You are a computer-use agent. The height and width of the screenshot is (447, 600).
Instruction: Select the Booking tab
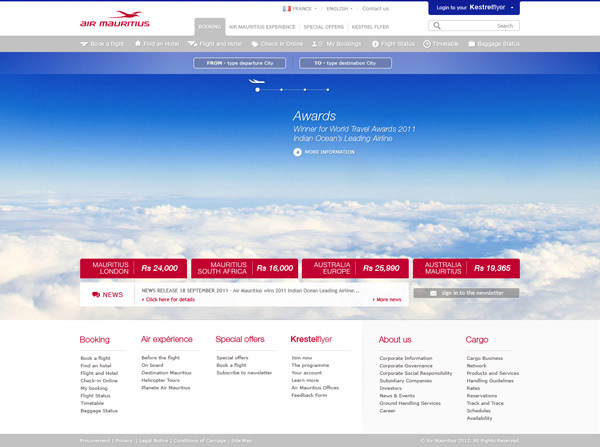pos(210,27)
